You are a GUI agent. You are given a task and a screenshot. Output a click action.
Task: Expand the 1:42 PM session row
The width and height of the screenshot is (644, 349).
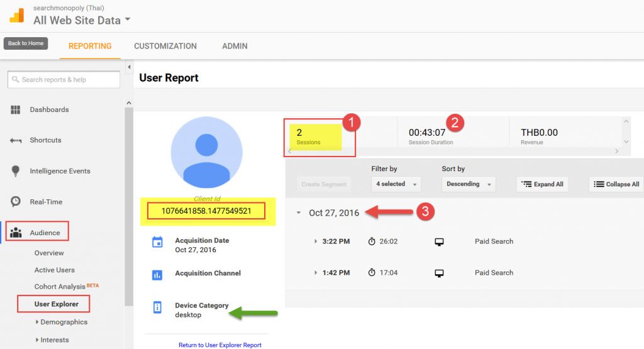click(x=315, y=273)
